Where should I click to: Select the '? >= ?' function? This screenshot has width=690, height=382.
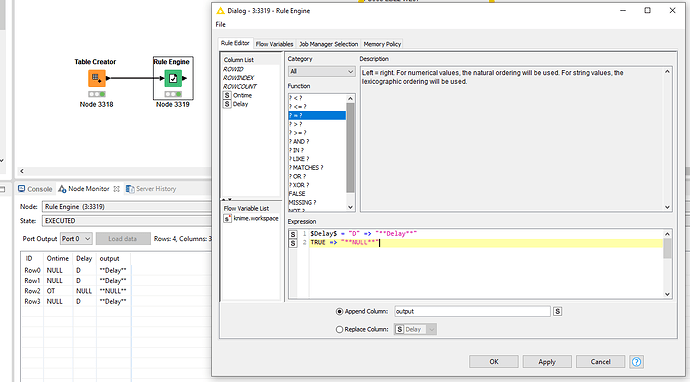coord(317,132)
